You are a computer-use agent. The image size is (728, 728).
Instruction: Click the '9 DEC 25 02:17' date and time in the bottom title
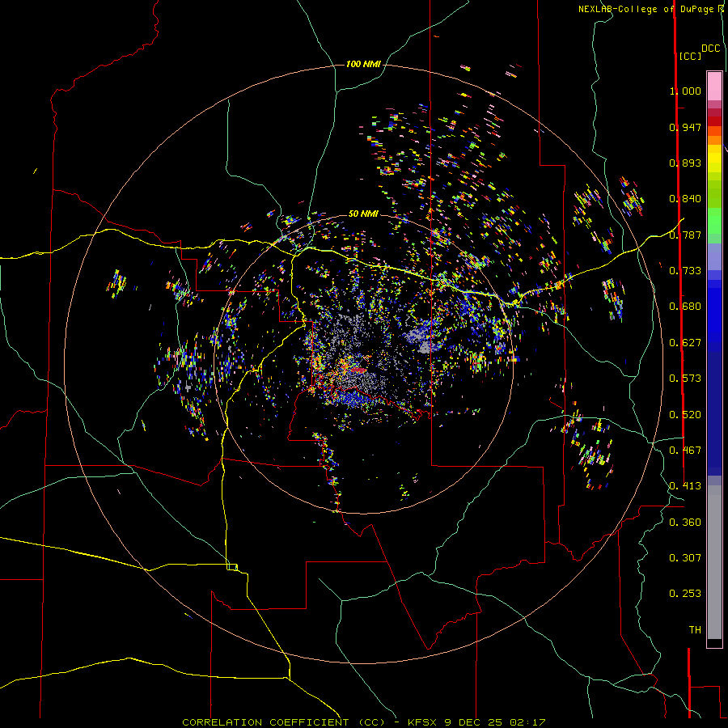click(495, 722)
